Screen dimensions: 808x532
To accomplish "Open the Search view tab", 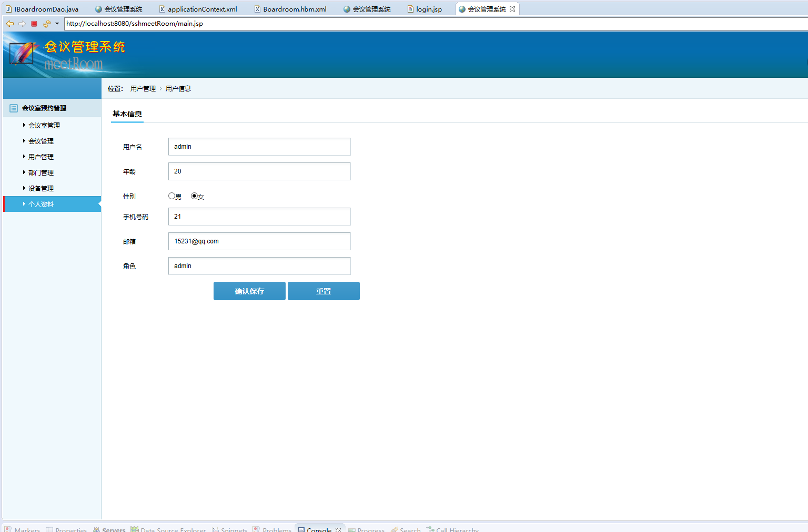I will (406, 529).
